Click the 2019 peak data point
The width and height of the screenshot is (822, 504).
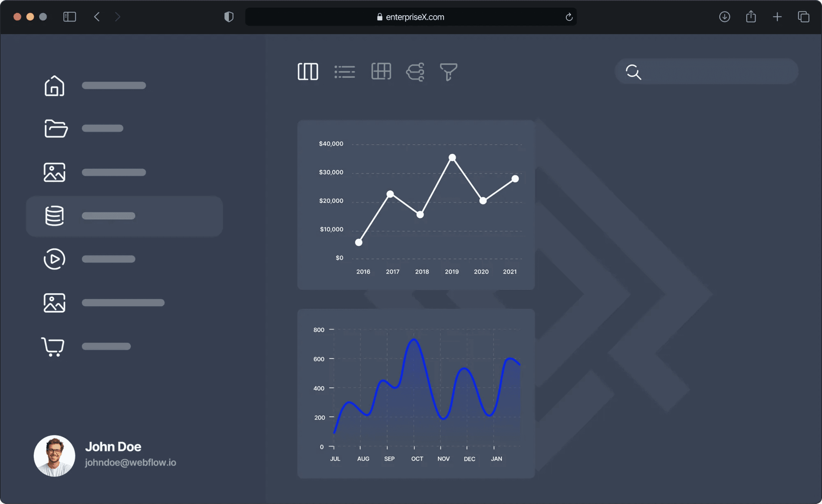coord(452,157)
